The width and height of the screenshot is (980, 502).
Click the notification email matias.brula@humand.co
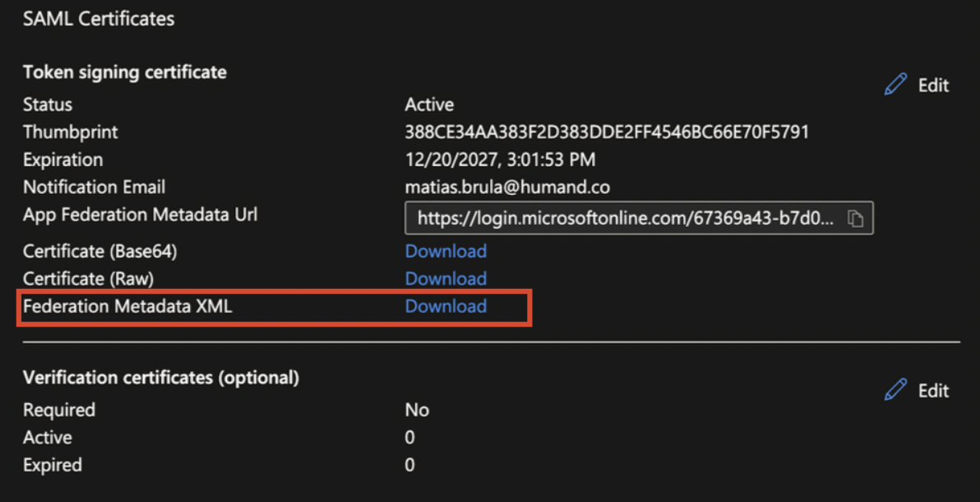click(x=507, y=187)
